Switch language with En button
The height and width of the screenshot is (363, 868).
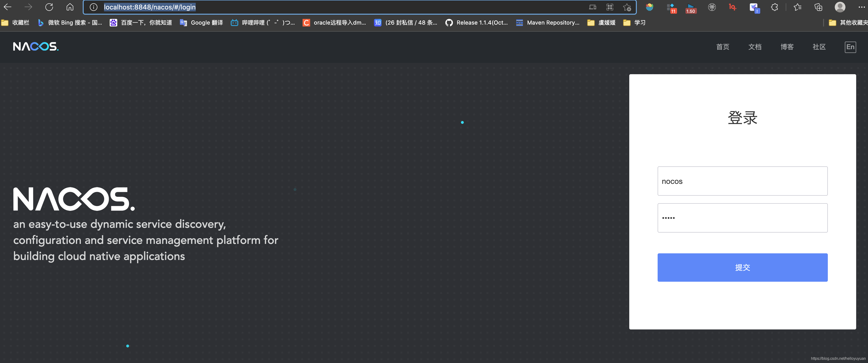(x=850, y=47)
